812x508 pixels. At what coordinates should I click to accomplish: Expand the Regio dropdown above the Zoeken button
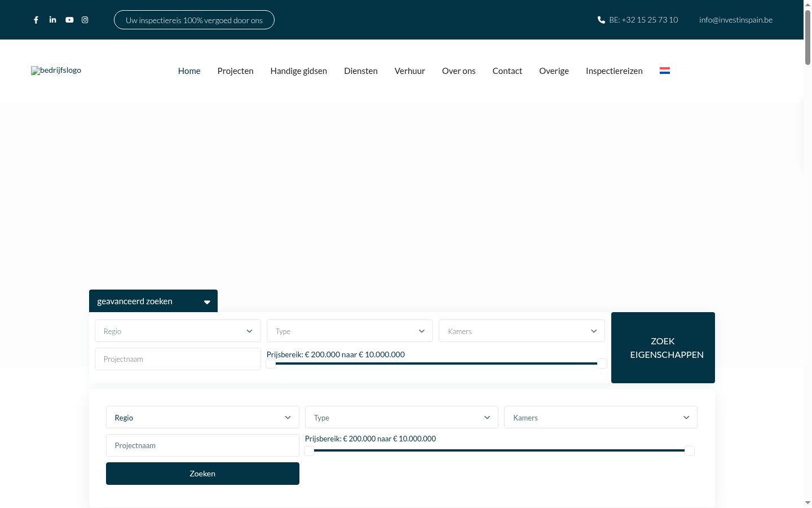pyautogui.click(x=202, y=417)
